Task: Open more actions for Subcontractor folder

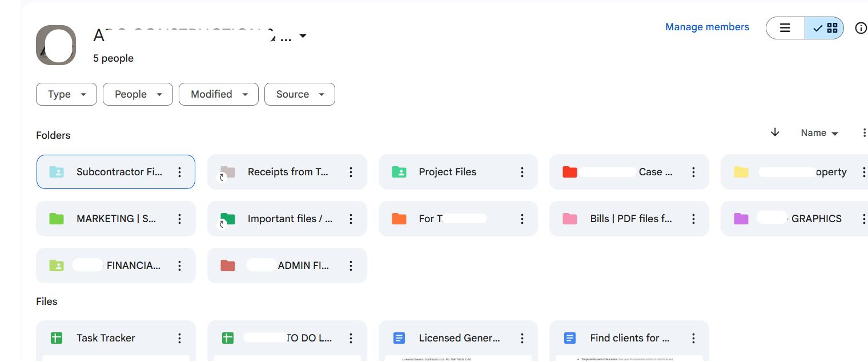Action: coord(179,172)
